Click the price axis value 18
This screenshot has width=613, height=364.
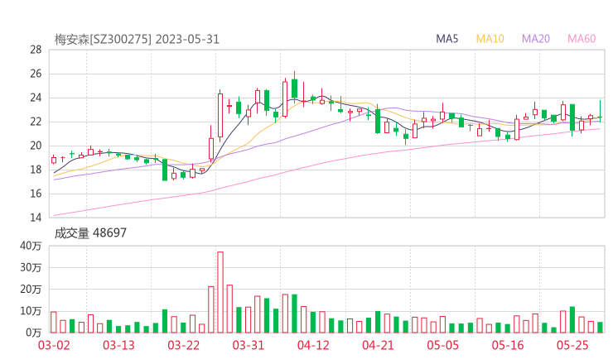(36, 170)
